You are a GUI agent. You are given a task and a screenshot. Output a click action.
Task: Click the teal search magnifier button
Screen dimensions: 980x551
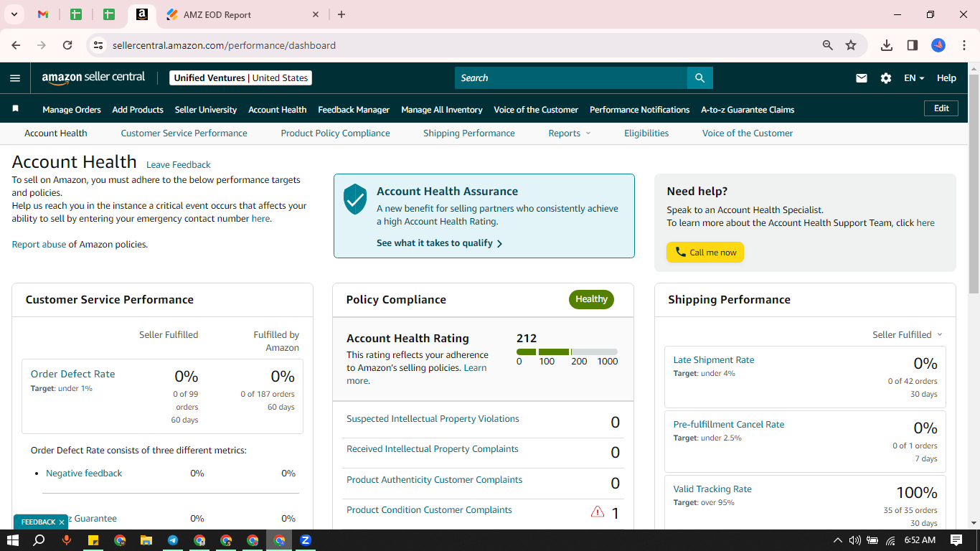coord(700,78)
